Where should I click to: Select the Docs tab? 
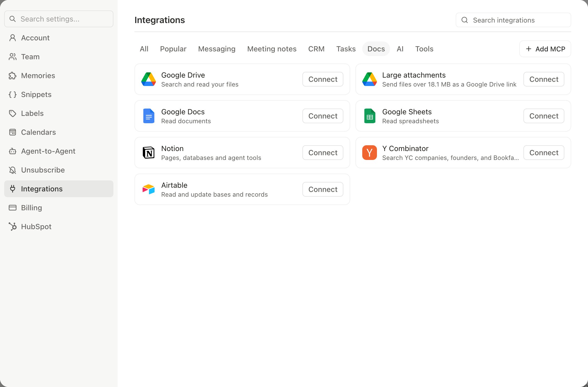pos(376,49)
